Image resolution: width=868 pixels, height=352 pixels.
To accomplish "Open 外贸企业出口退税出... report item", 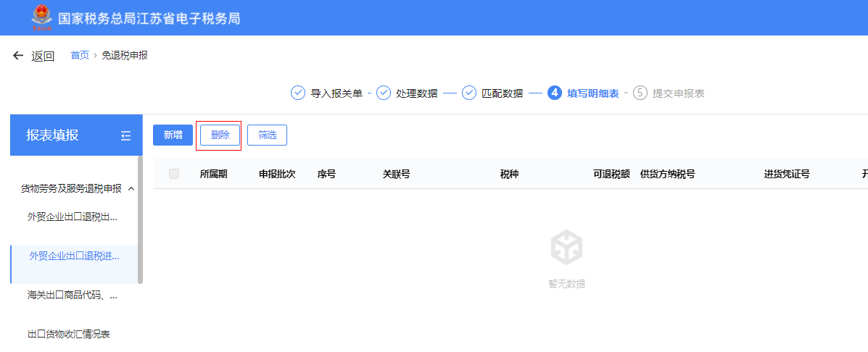I will 73,217.
